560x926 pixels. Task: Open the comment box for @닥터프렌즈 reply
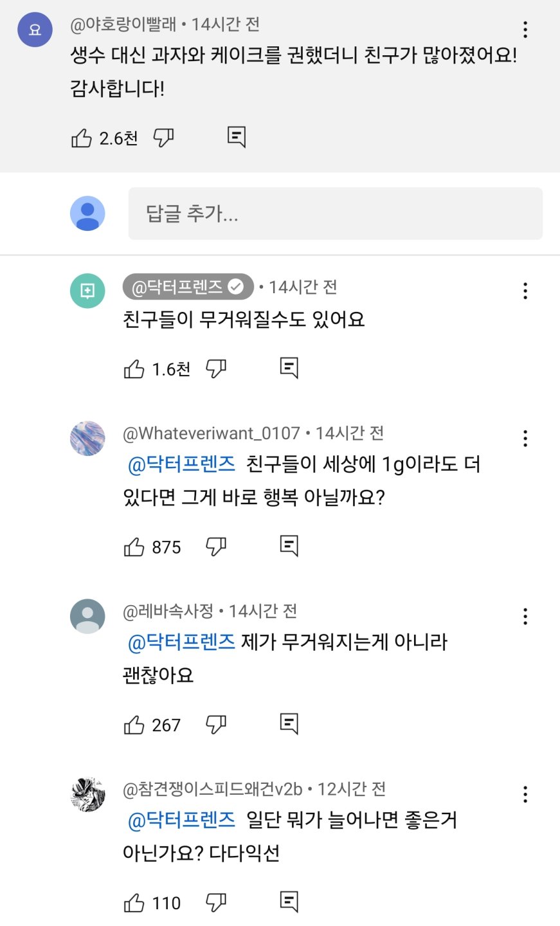(290, 367)
